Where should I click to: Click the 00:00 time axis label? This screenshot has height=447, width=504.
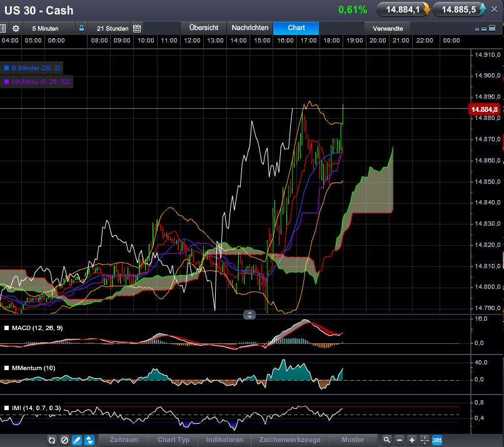point(451,41)
